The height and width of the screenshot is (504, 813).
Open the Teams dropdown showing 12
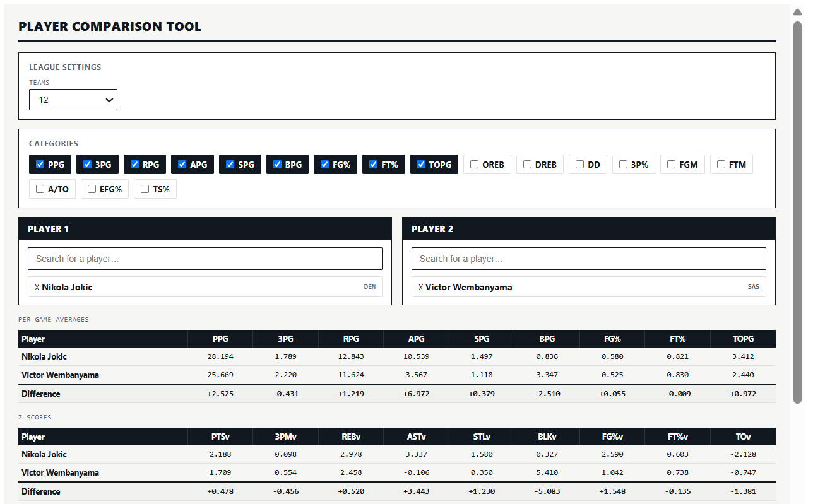73,100
